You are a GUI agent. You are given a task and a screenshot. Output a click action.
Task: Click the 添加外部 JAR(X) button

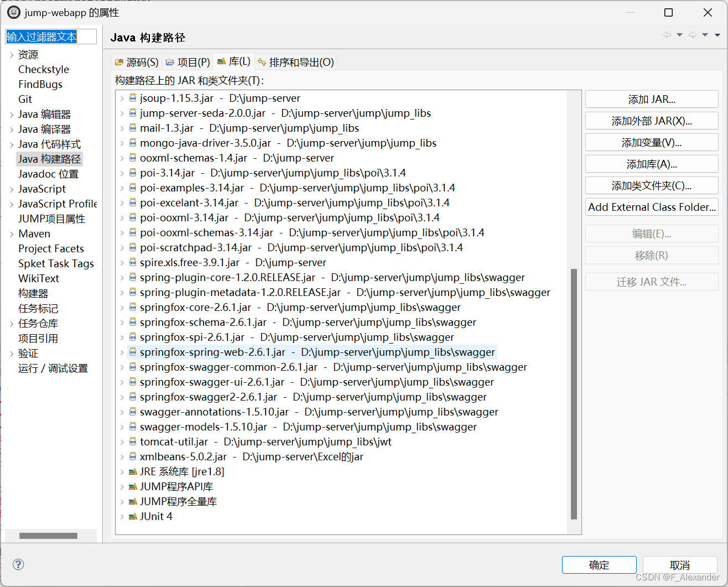tap(651, 121)
